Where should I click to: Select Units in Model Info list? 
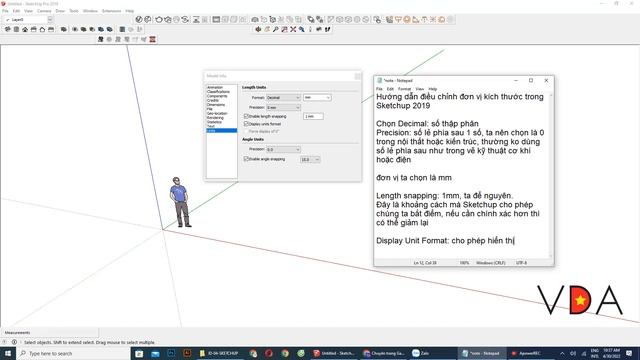(x=222, y=131)
